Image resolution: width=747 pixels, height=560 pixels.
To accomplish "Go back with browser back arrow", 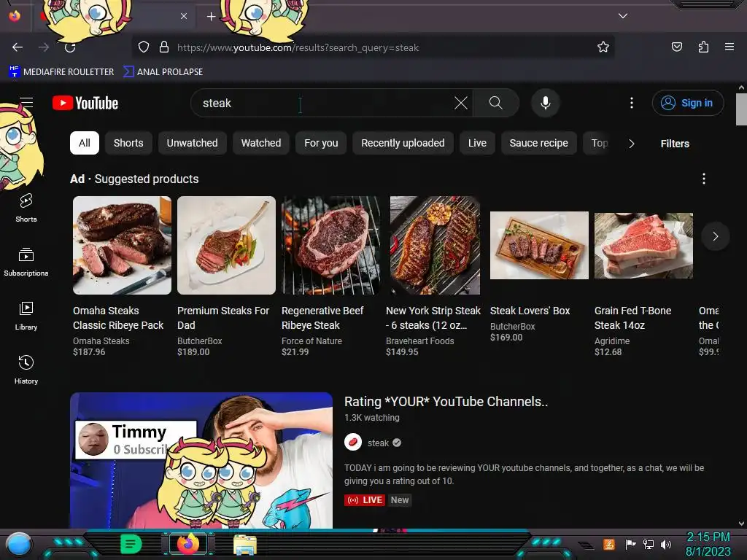I will pyautogui.click(x=18, y=47).
